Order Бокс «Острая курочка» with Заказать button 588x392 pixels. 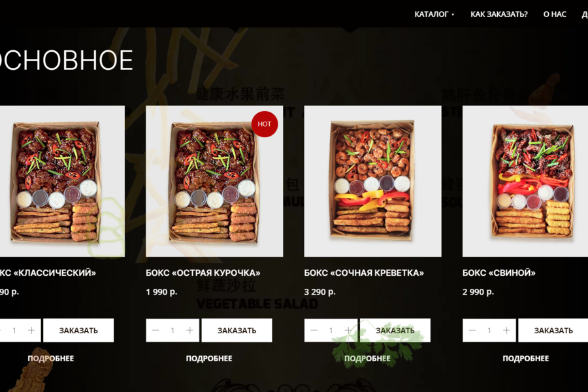click(x=237, y=330)
